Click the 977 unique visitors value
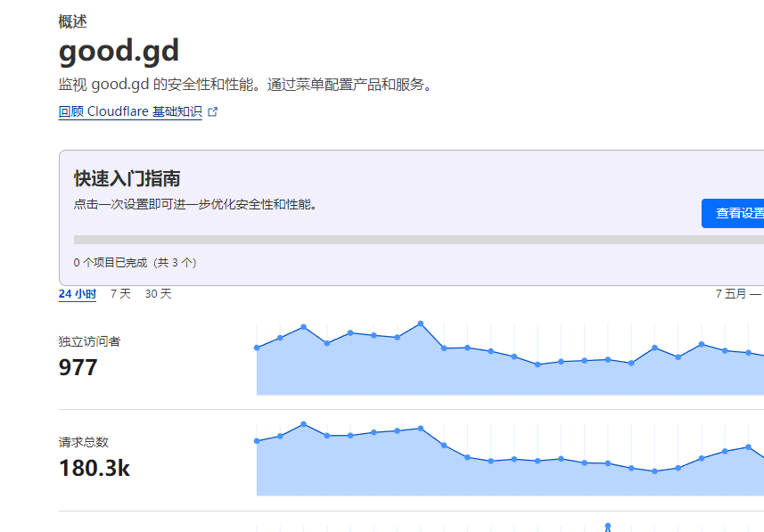Screen dimensions: 764x532 tap(78, 367)
